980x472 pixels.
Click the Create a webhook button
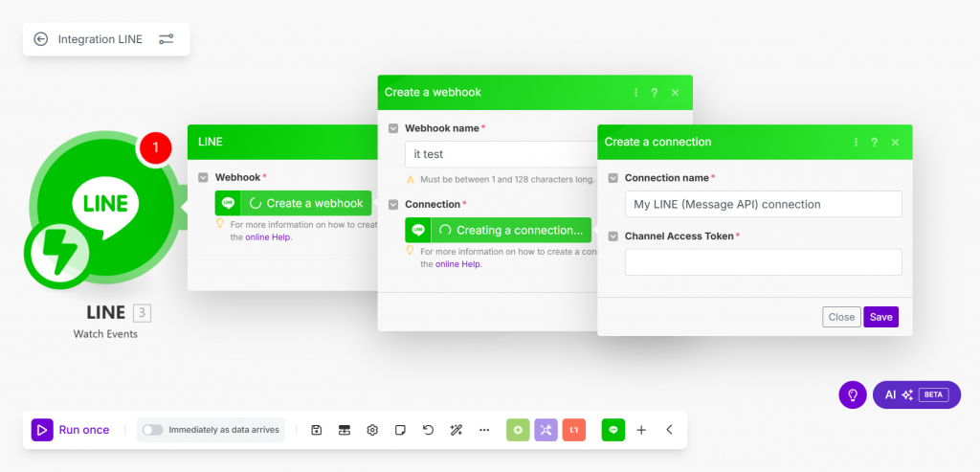[x=293, y=203]
